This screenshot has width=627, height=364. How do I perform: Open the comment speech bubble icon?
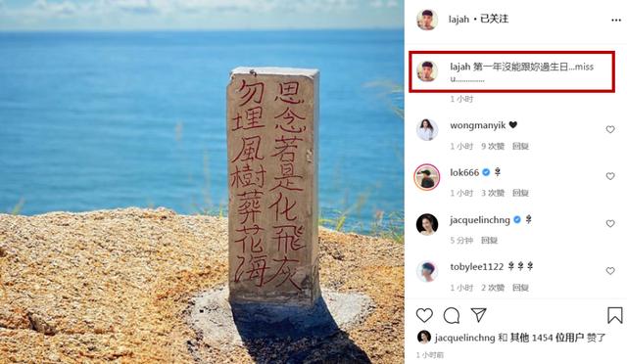pos(452,315)
